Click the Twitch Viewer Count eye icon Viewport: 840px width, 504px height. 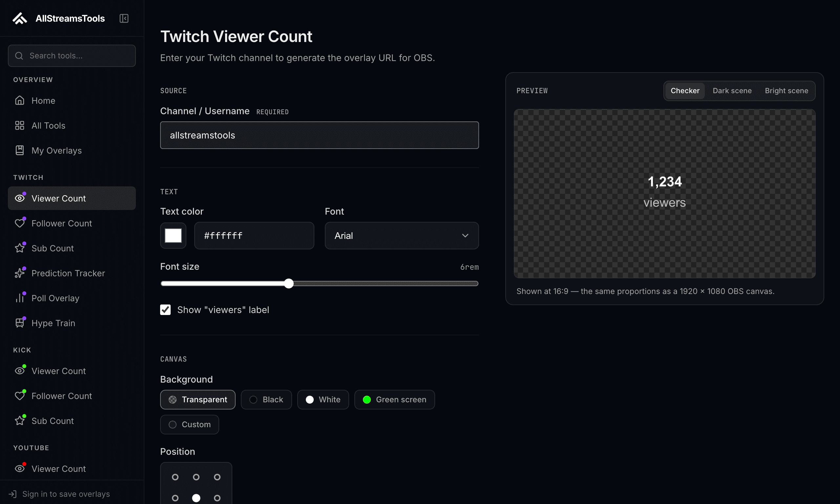20,198
